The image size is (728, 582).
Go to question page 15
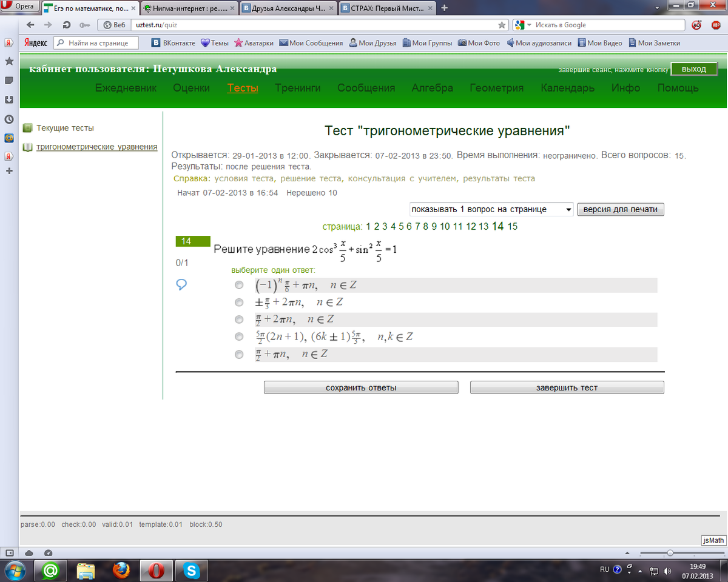[x=513, y=226]
